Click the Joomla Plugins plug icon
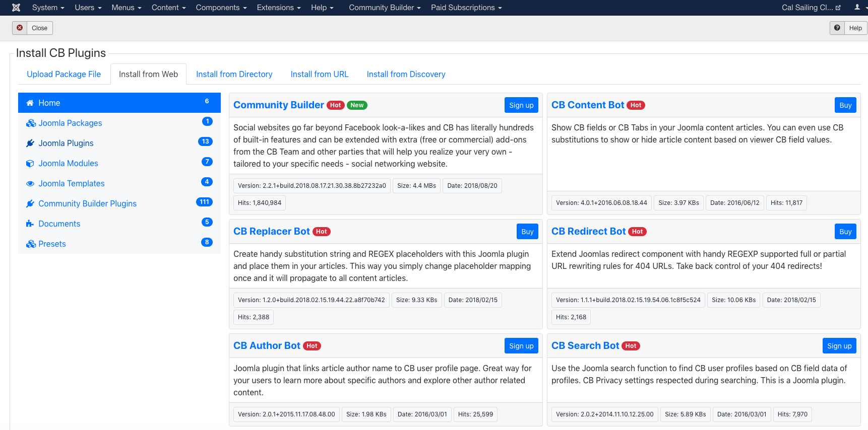868x430 pixels. click(30, 143)
